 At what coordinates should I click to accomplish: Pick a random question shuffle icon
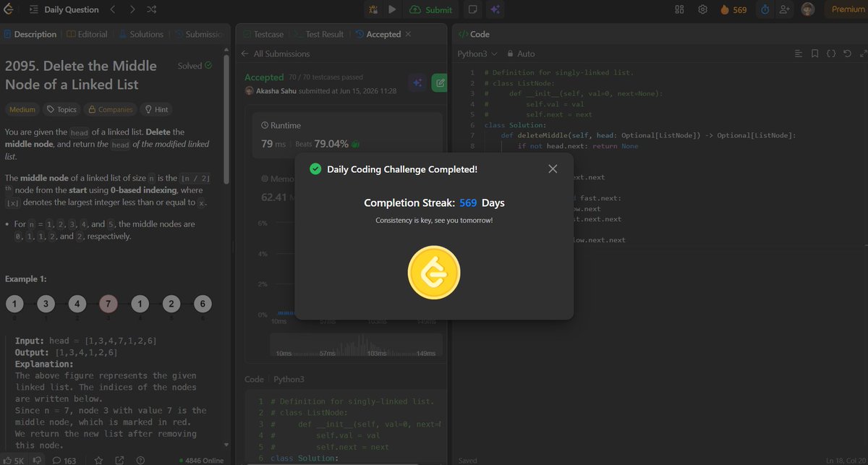coord(151,9)
